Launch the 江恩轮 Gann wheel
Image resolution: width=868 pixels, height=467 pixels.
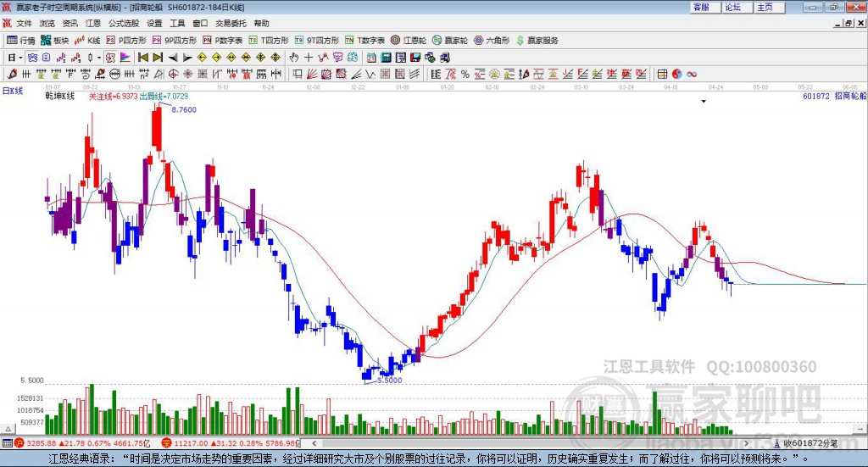[x=409, y=41]
